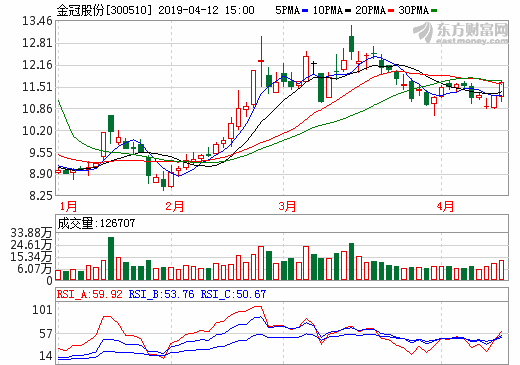Click the 33.88万 volume axis label
The width and height of the screenshot is (520, 365).
tap(32, 233)
